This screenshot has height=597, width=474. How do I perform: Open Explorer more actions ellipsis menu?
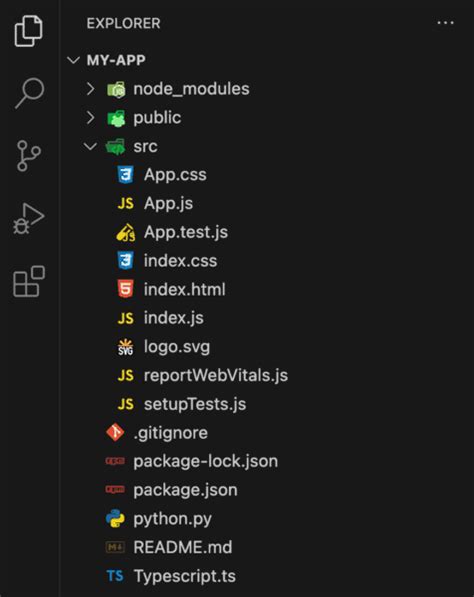click(x=445, y=23)
